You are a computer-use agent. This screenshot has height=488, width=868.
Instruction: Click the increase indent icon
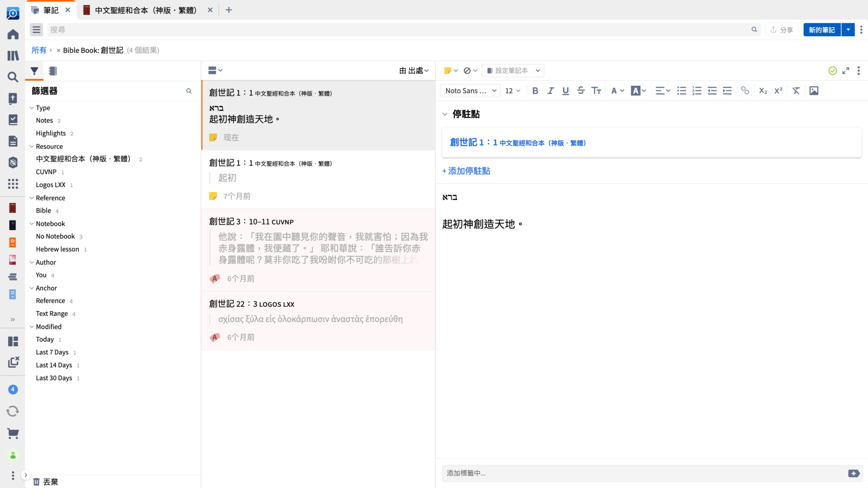tap(727, 91)
